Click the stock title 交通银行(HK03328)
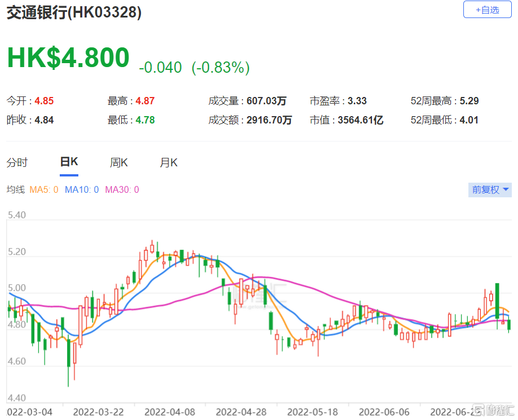 point(74,12)
